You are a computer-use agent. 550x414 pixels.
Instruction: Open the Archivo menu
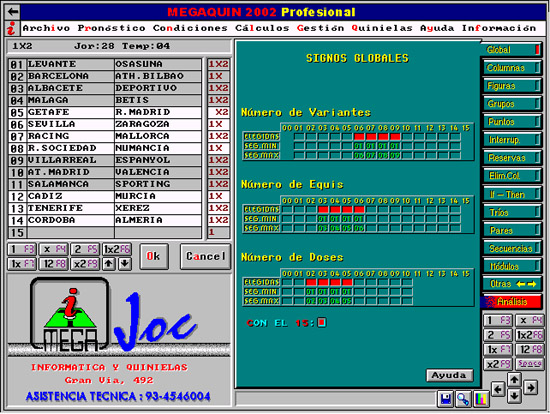(x=46, y=28)
